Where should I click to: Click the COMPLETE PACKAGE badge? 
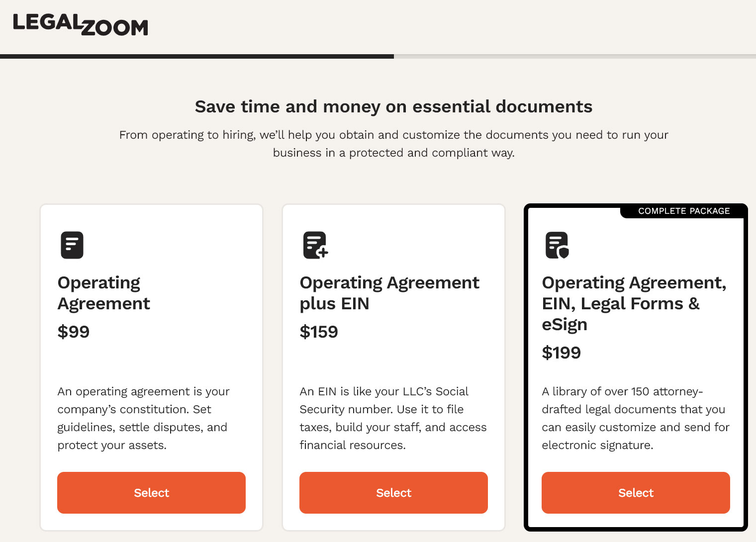point(683,211)
